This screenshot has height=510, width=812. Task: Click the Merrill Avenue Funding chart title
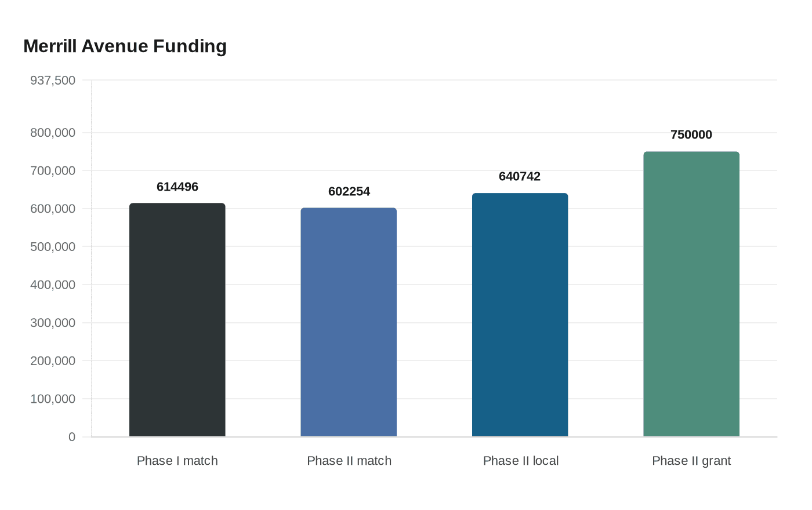pos(125,46)
